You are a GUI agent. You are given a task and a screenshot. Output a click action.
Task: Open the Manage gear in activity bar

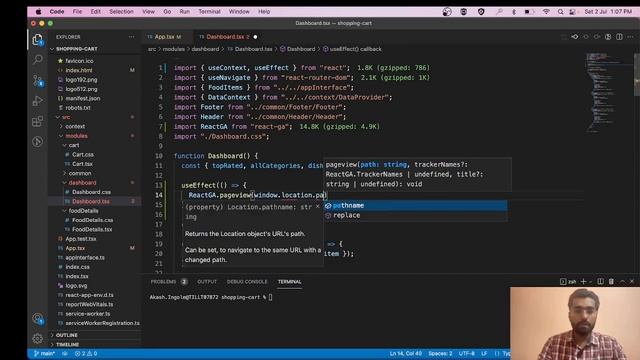38,338
